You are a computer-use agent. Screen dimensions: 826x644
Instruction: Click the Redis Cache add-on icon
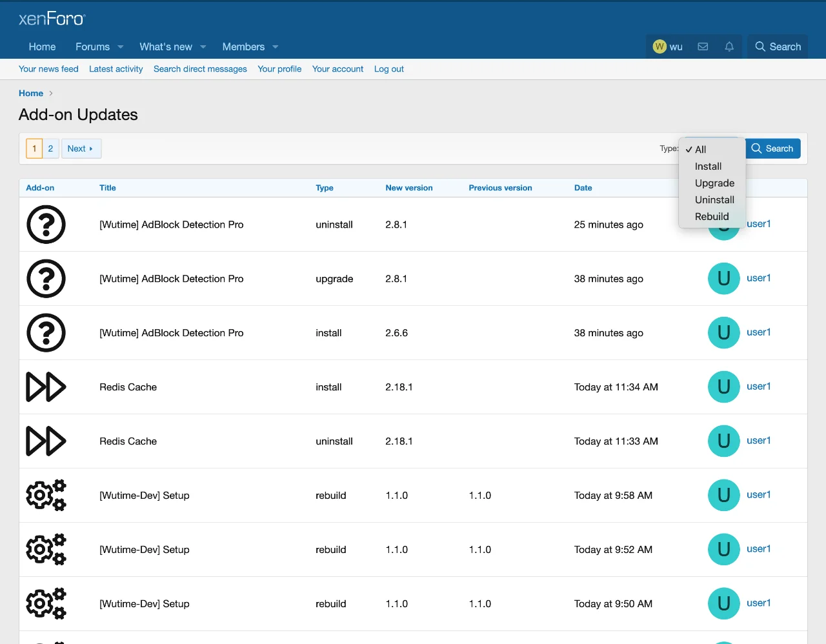(x=46, y=387)
